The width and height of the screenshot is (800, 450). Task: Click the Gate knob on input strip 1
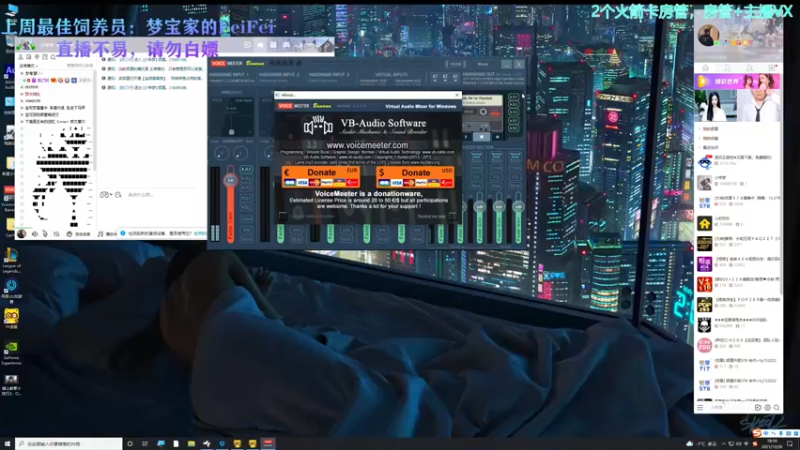[240, 153]
